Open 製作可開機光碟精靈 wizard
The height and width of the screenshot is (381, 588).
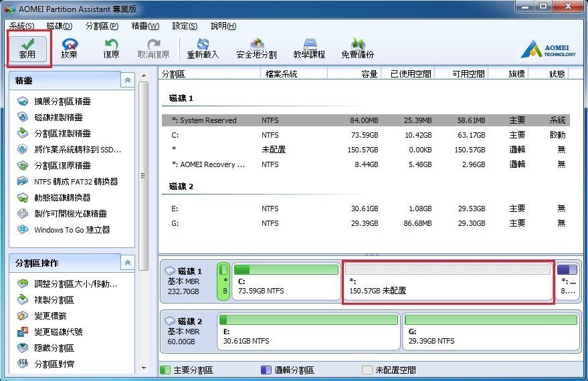point(62,213)
